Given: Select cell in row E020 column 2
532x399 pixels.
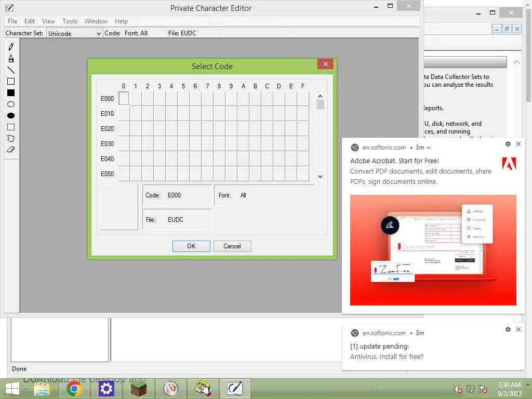Looking at the screenshot, I should 148,129.
